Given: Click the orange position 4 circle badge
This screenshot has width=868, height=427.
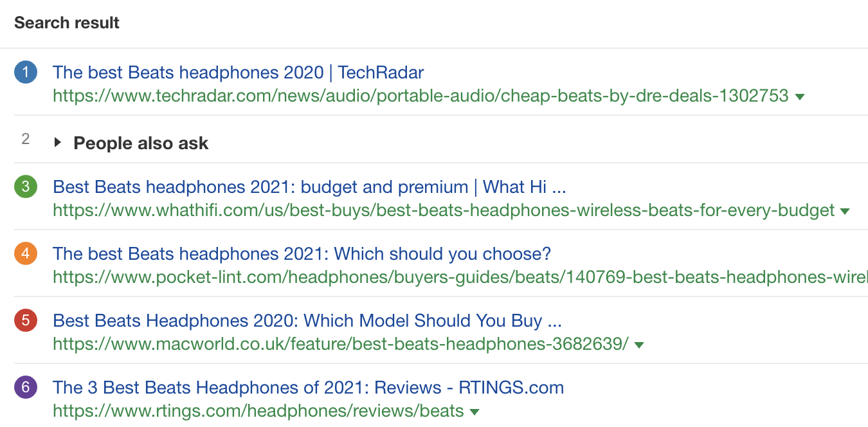Looking at the screenshot, I should [x=26, y=254].
